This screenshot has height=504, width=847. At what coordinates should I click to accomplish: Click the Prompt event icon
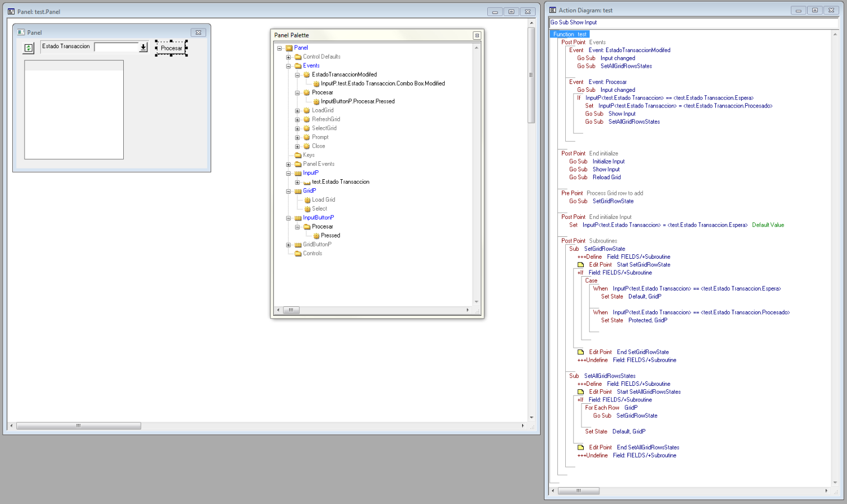[x=307, y=138]
